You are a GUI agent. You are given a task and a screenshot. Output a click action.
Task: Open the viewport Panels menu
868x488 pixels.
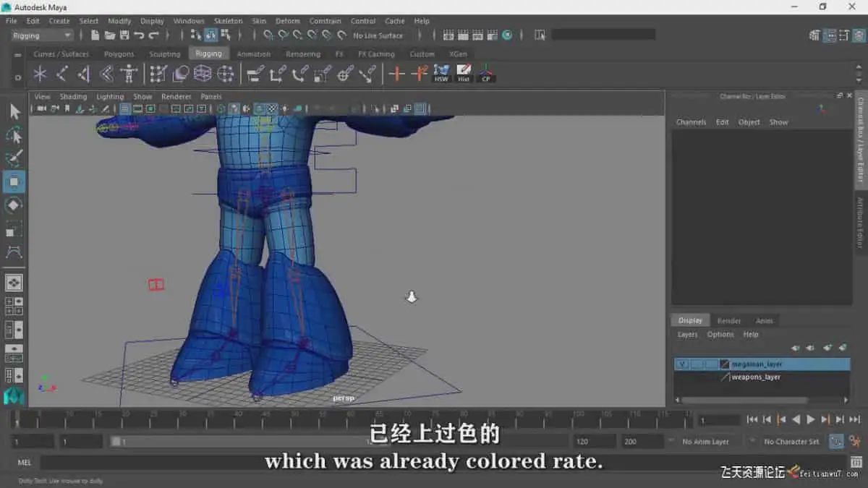211,96
